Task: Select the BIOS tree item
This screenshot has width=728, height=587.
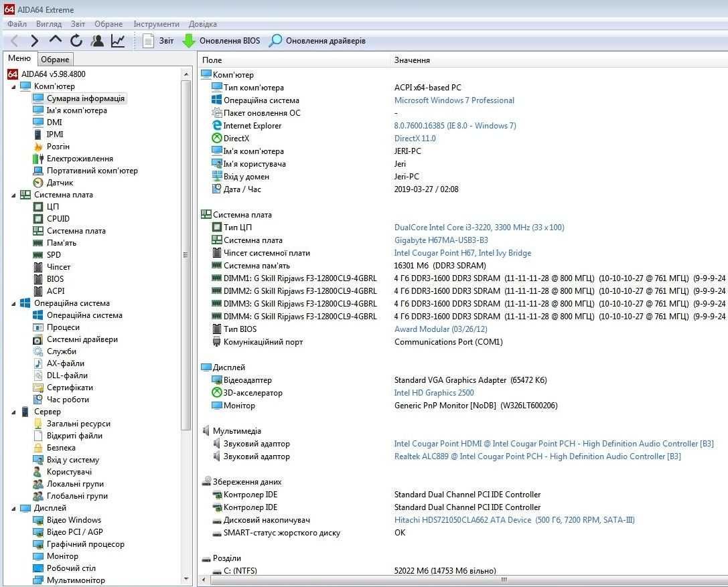Action: click(55, 279)
